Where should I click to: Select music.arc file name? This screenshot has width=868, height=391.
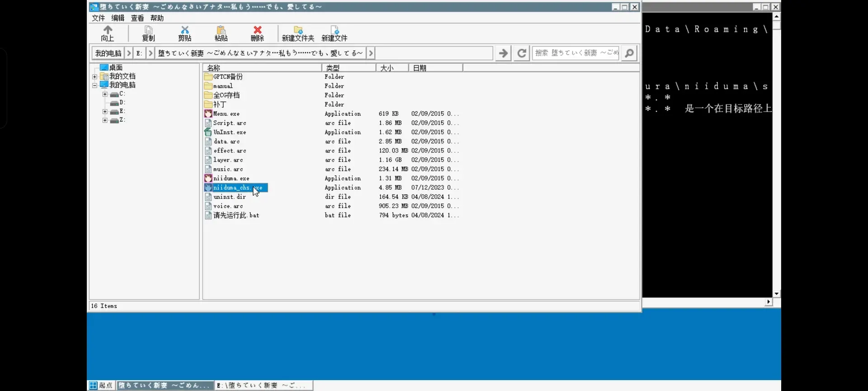228,169
